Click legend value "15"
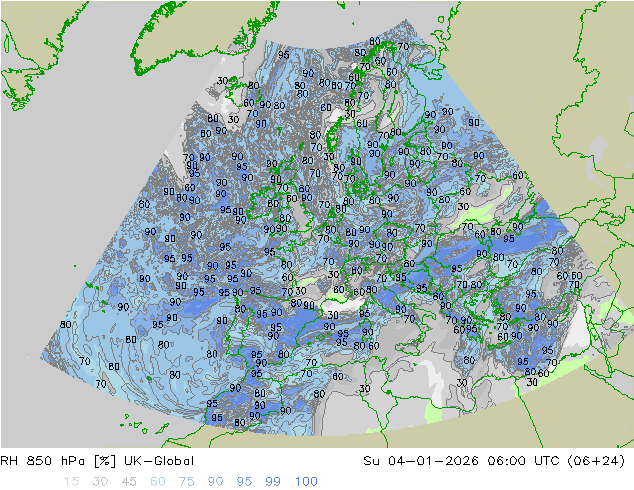 [x=71, y=482]
